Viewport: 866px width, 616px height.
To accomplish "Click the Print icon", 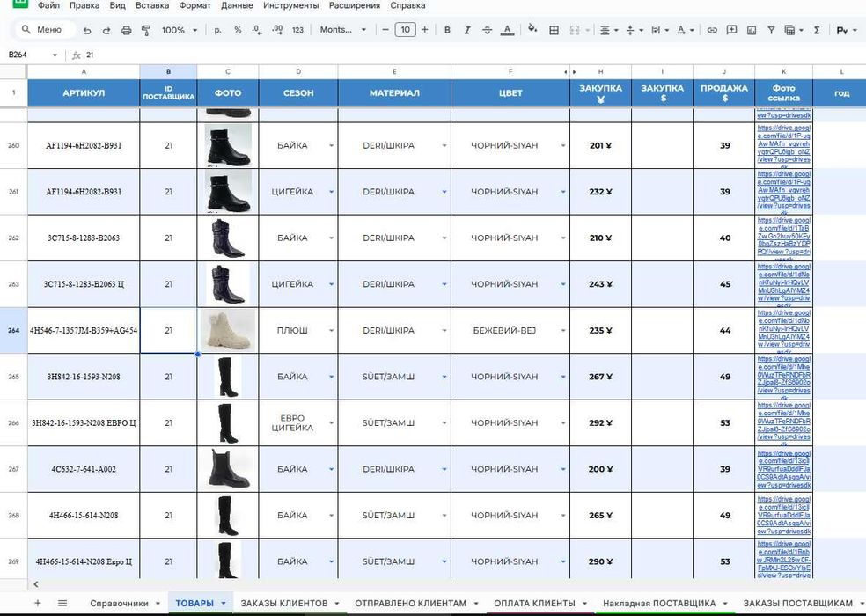I will 127,31.
